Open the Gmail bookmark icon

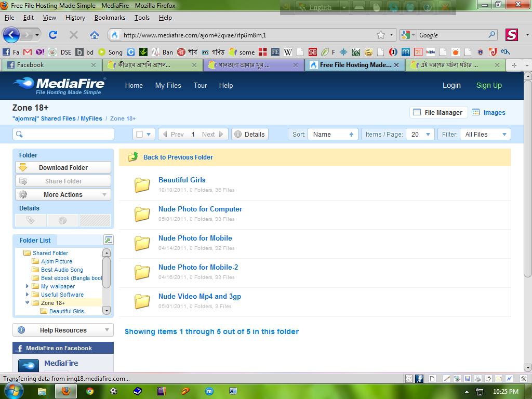tap(28, 52)
